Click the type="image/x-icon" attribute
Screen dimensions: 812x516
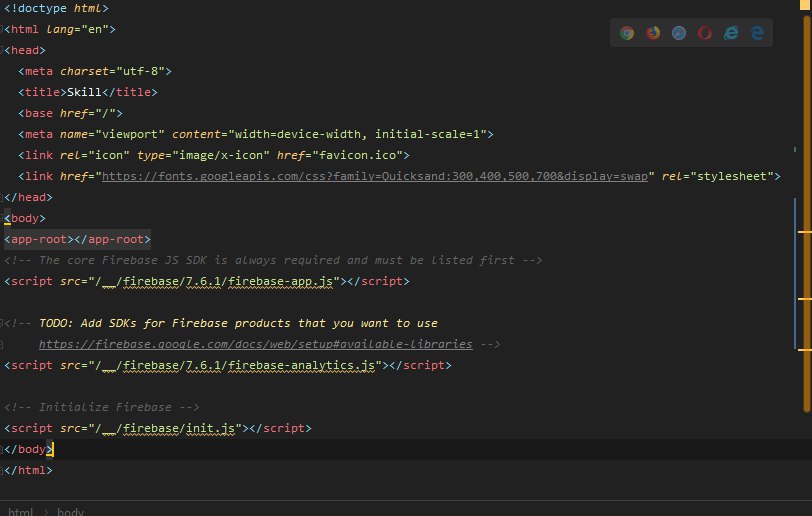coord(203,155)
